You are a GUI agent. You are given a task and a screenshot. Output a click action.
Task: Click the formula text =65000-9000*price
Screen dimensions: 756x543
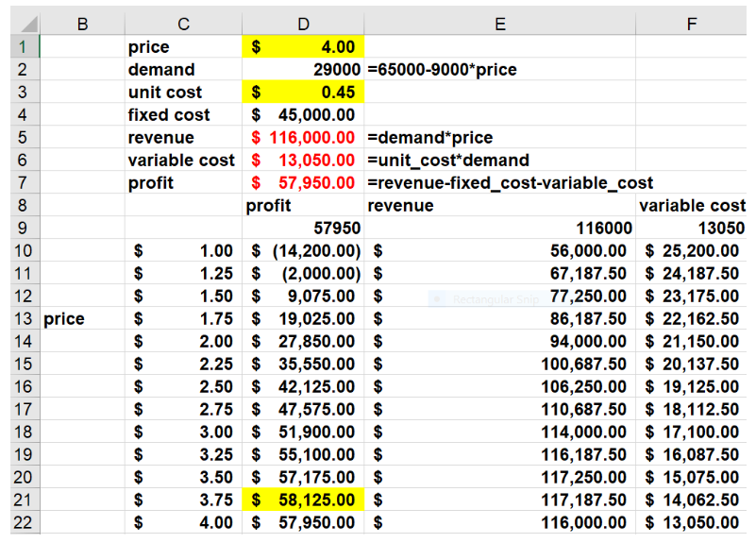pos(442,69)
